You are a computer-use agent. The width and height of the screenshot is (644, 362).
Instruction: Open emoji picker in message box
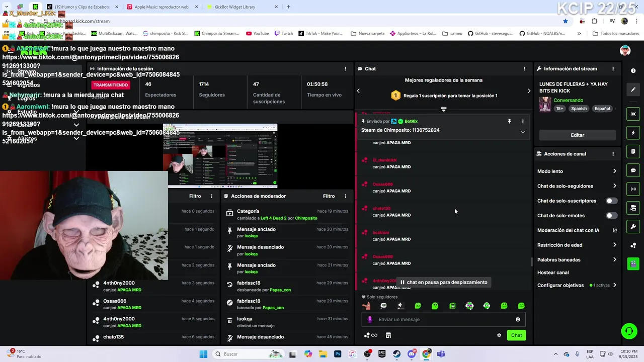point(518,319)
